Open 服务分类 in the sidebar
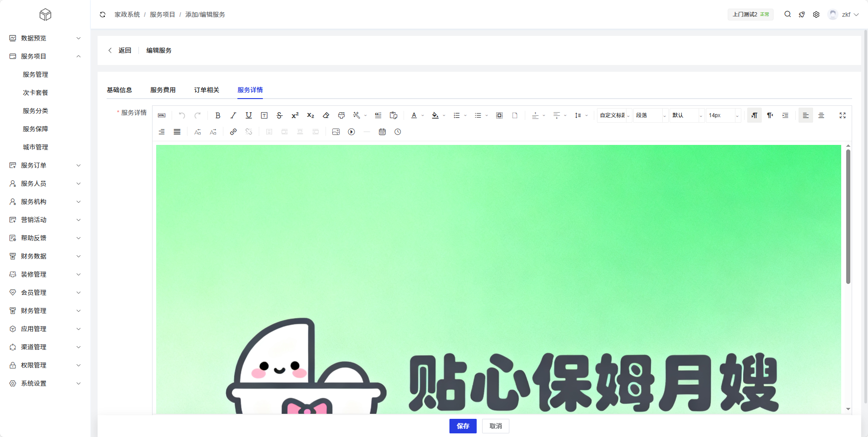 click(35, 111)
